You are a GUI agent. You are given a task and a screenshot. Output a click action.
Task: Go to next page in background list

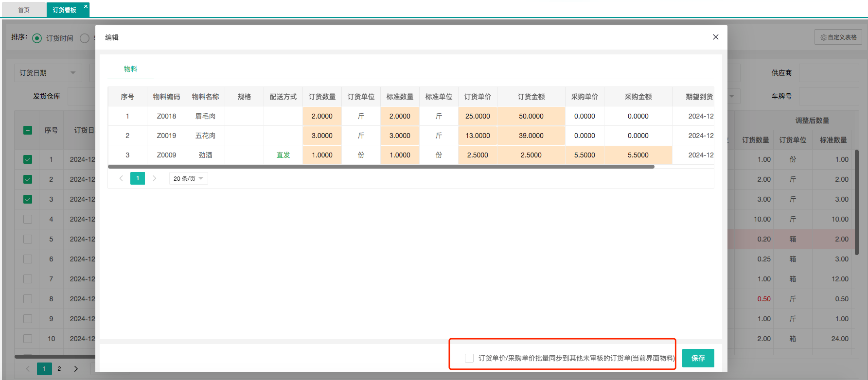[76, 369]
